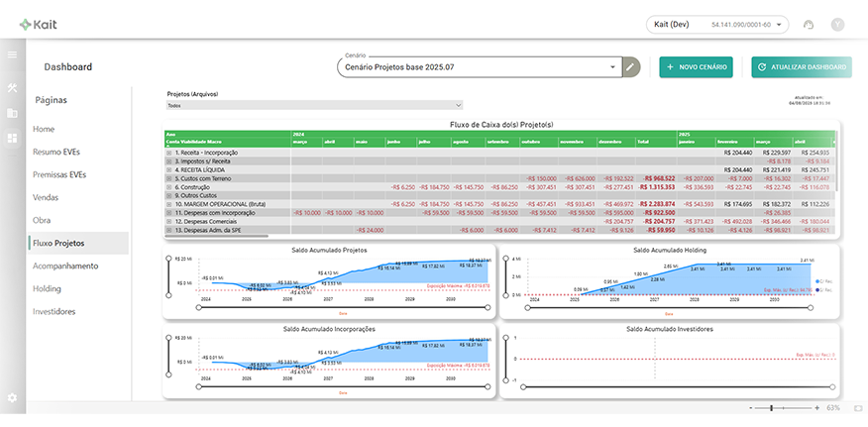The width and height of the screenshot is (868, 427).
Task: Expand row '6. Construção'
Action: pos(169,187)
